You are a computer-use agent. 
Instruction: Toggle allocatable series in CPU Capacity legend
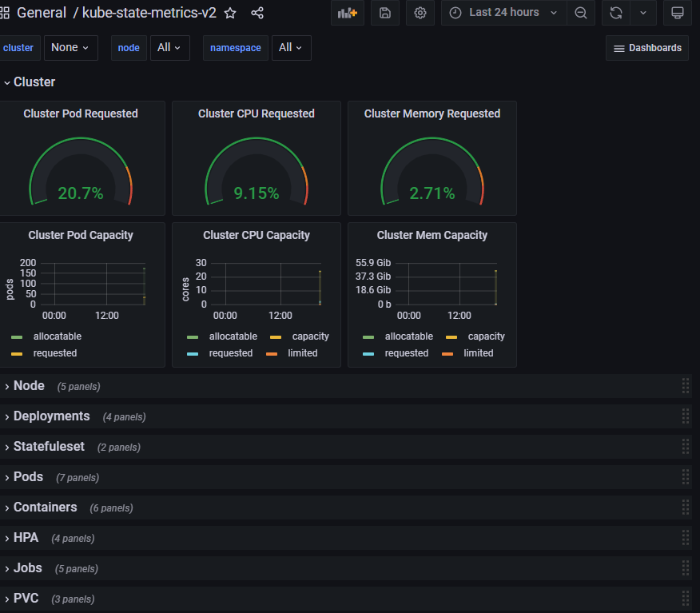[233, 336]
